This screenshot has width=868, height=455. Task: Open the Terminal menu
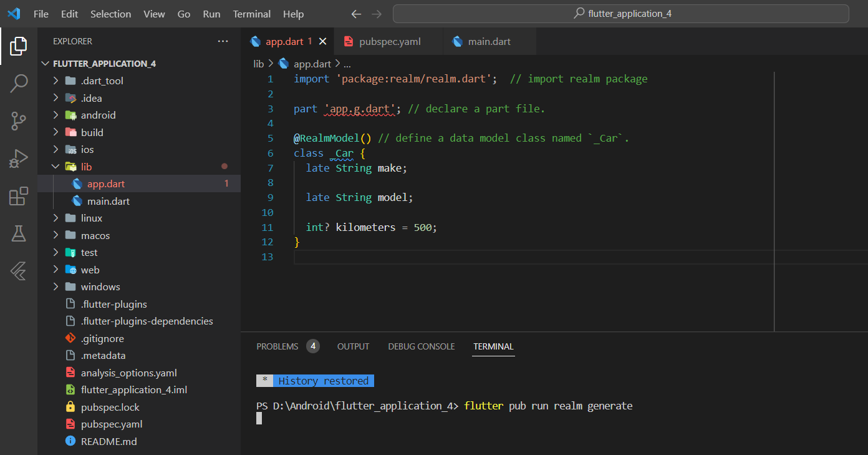251,14
